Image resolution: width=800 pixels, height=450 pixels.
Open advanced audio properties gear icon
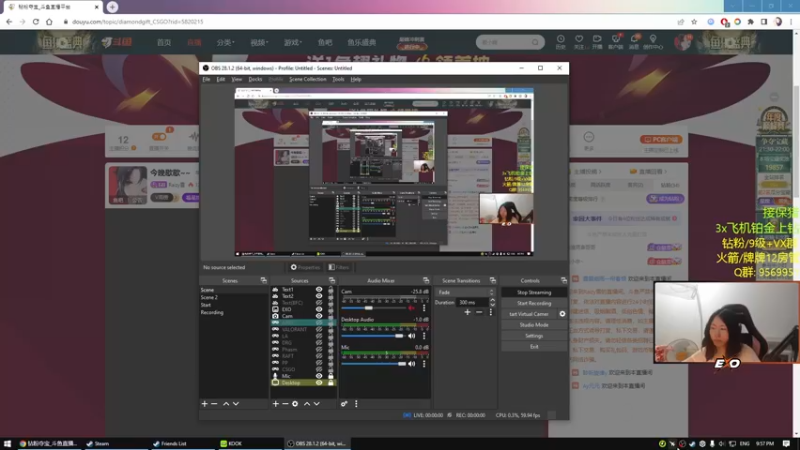(344, 404)
